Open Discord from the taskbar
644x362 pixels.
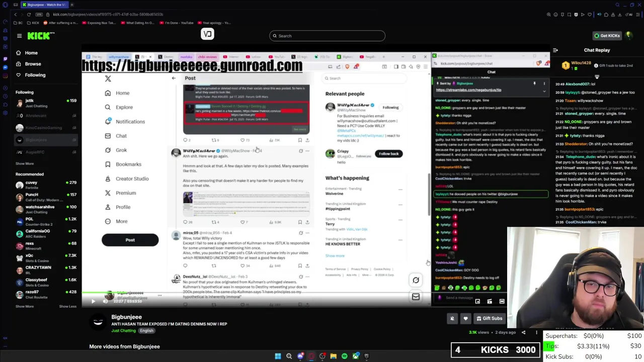click(300, 356)
